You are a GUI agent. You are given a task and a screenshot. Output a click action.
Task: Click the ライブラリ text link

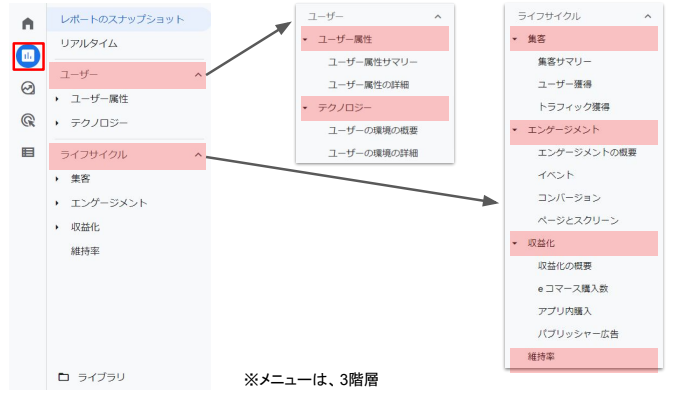tap(101, 378)
